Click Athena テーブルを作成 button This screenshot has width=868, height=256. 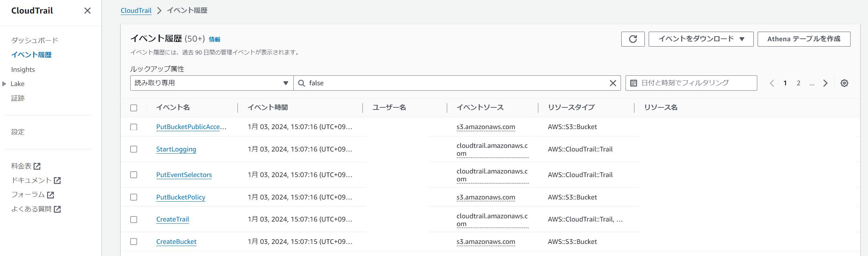(x=804, y=39)
